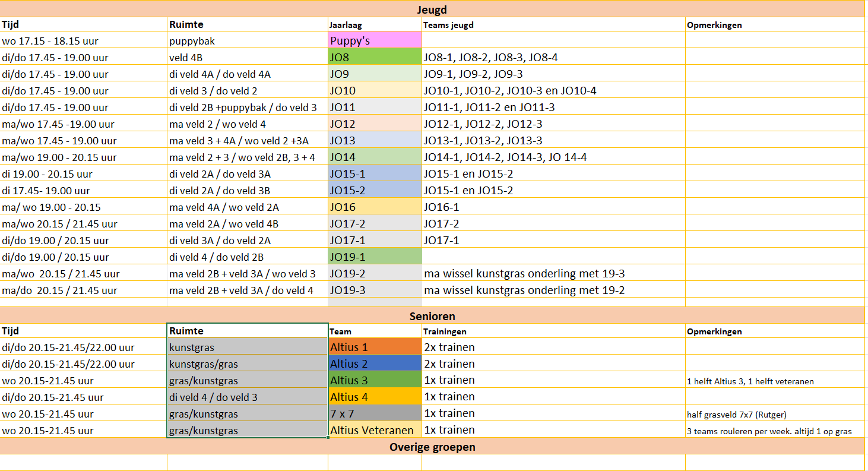Click the Trainingen column header cell

(553, 331)
